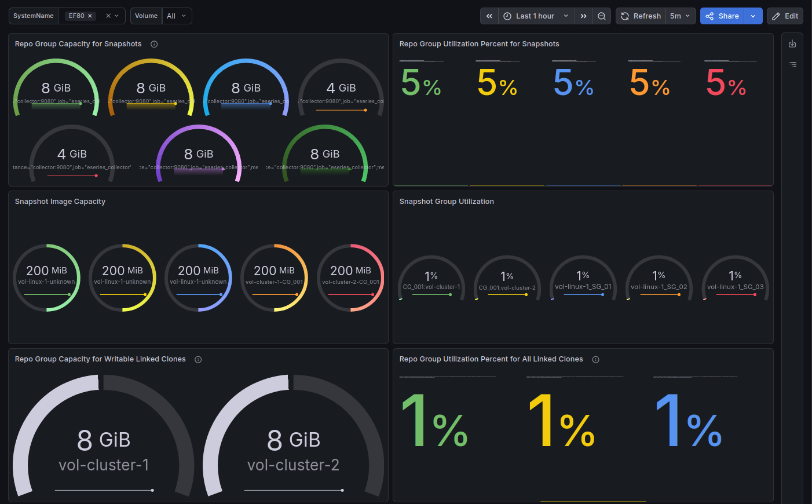Image resolution: width=812 pixels, height=504 pixels.
Task: Click the vol-linux-1_SG_03 utilization gauge
Action: [736, 279]
